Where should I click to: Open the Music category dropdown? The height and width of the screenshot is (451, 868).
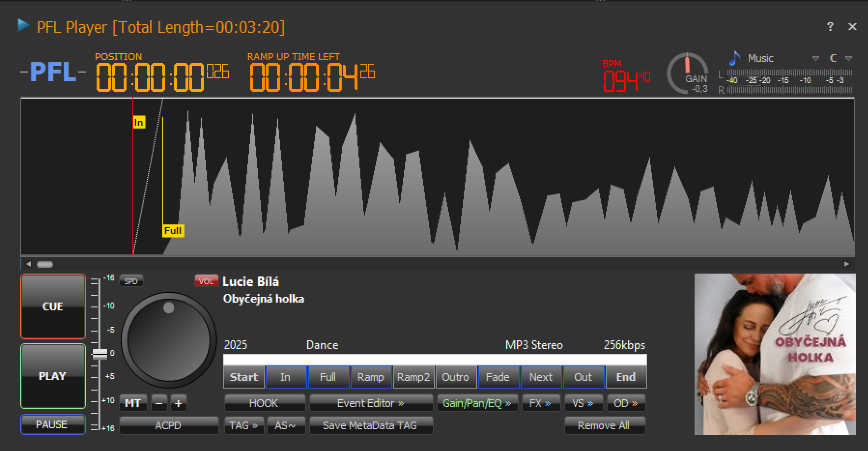816,58
